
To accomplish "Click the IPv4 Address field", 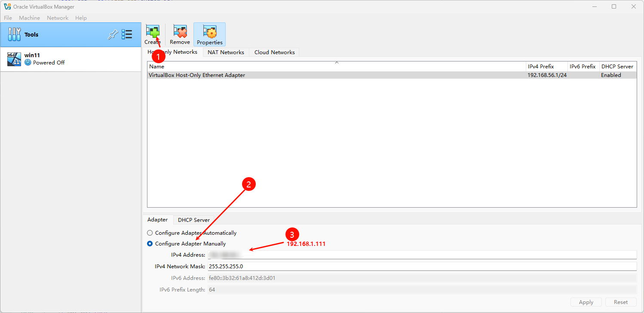I will pyautogui.click(x=422, y=255).
